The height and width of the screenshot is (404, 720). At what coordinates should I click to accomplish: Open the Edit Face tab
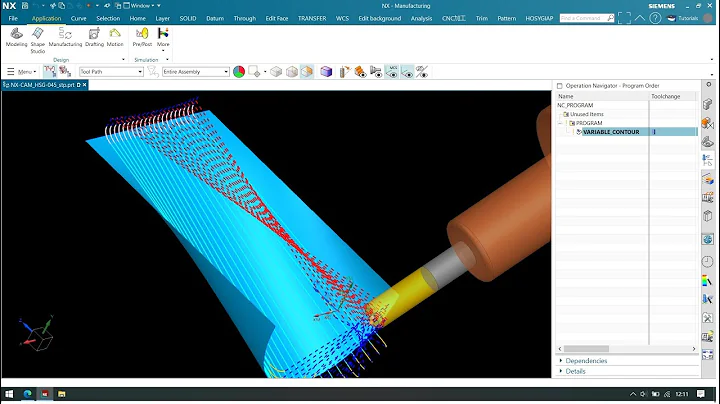(x=277, y=18)
